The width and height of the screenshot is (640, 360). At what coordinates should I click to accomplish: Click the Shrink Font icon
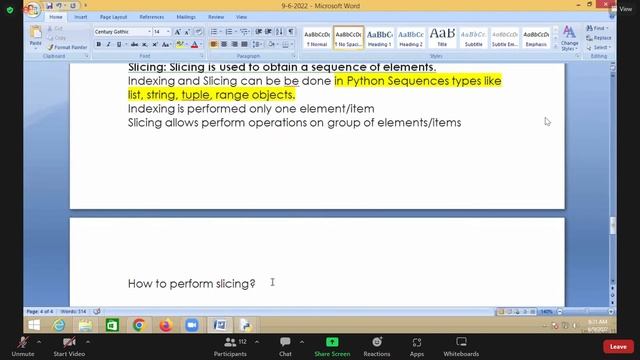pos(187,32)
